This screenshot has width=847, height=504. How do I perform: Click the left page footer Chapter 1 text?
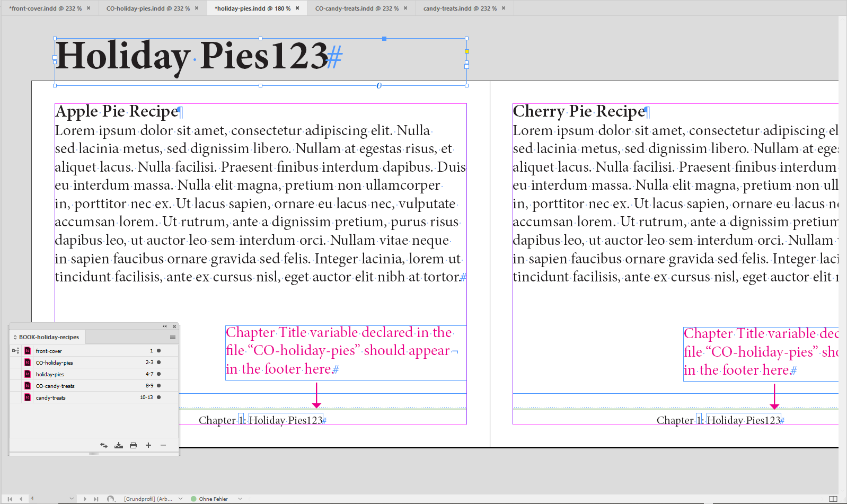261,420
